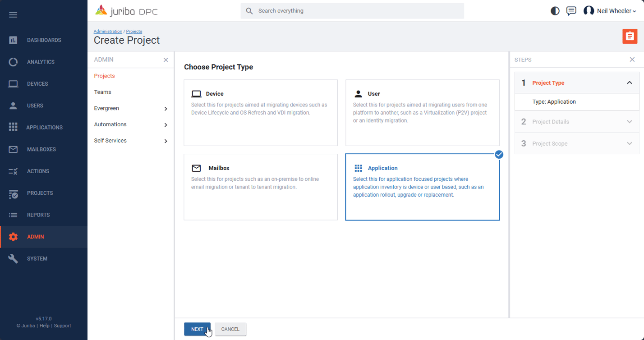The width and height of the screenshot is (644, 340).
Task: Open the Actions section from sidebar
Action: click(43, 171)
